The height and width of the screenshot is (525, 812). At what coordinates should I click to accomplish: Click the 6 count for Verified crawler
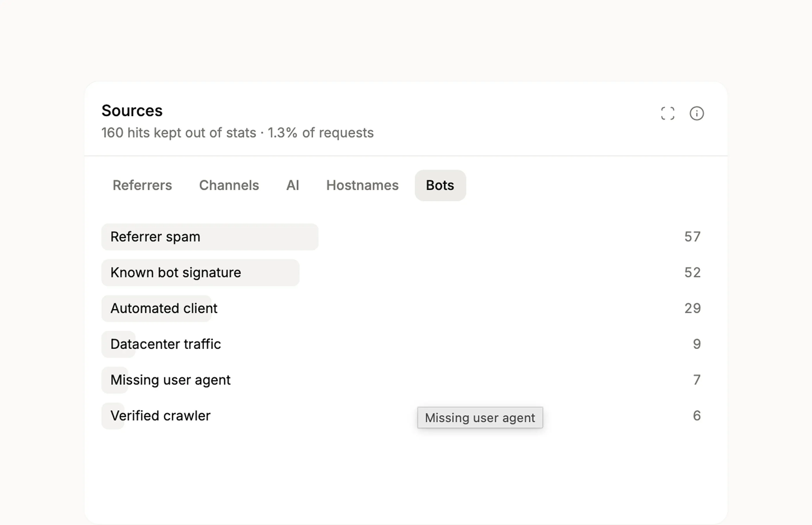697,416
